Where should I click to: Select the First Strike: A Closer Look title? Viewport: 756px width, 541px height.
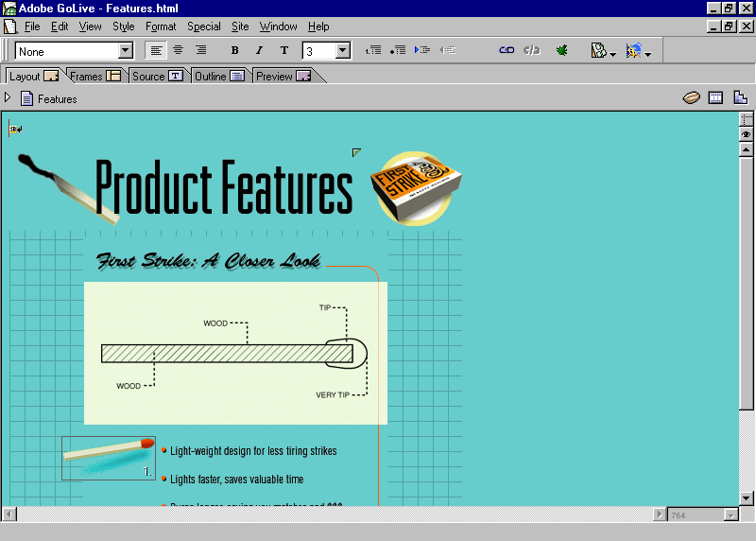pyautogui.click(x=208, y=261)
